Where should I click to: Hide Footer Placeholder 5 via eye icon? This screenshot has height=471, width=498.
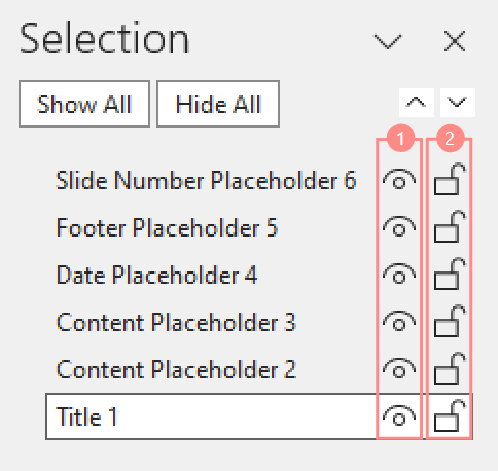click(399, 227)
